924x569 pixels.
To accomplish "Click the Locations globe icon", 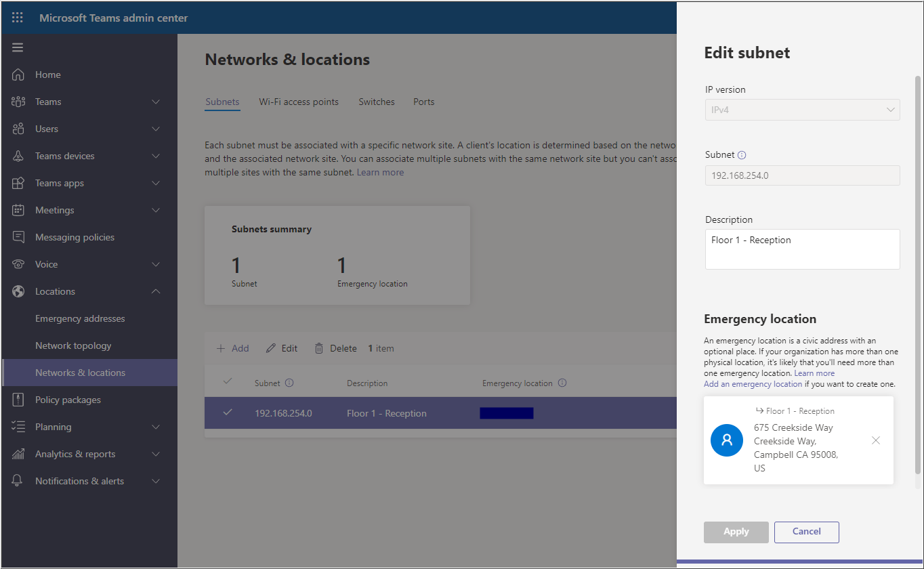I will coord(18,291).
